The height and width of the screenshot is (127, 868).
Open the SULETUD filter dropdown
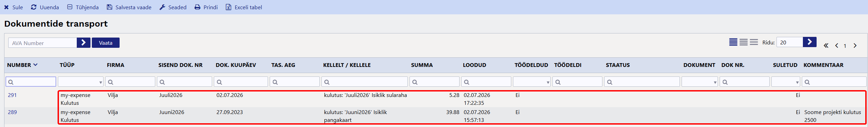click(786, 82)
